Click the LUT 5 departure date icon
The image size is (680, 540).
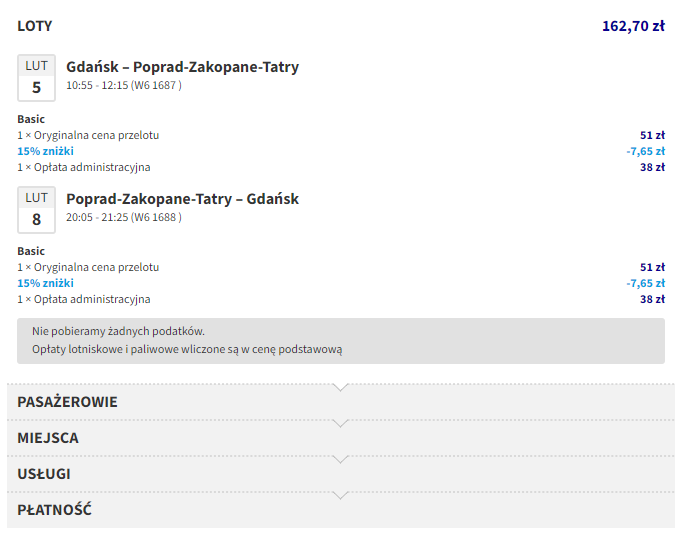point(36,77)
